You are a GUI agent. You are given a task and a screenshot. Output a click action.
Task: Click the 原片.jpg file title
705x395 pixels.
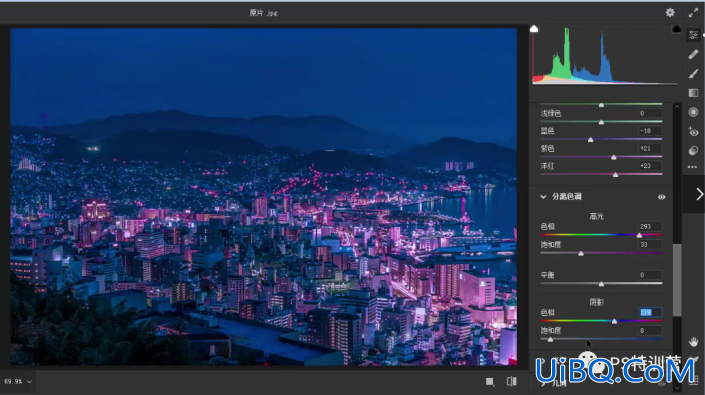click(263, 13)
